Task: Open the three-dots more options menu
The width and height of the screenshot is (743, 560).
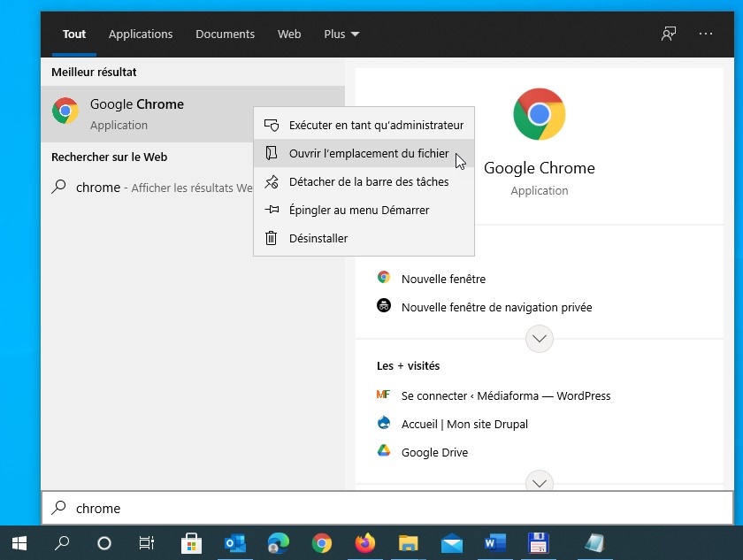Action: pyautogui.click(x=705, y=34)
